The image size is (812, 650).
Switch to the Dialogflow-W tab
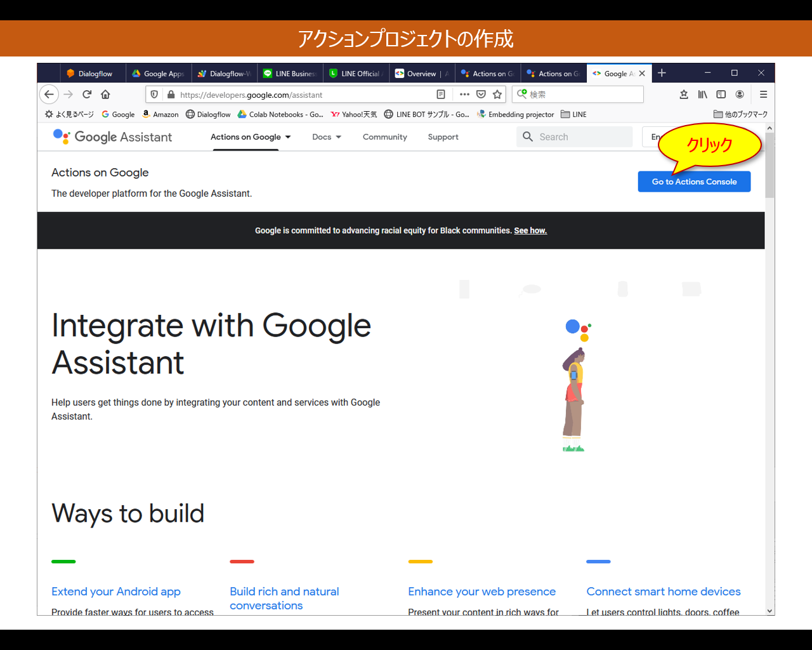coord(225,74)
